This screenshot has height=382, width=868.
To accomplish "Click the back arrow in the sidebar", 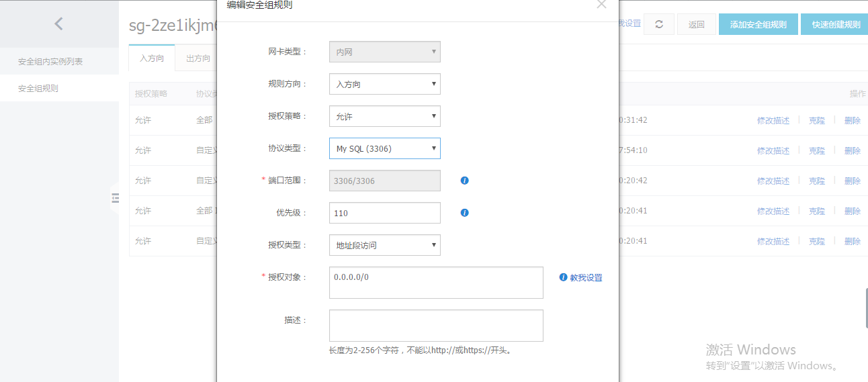I will (x=58, y=24).
